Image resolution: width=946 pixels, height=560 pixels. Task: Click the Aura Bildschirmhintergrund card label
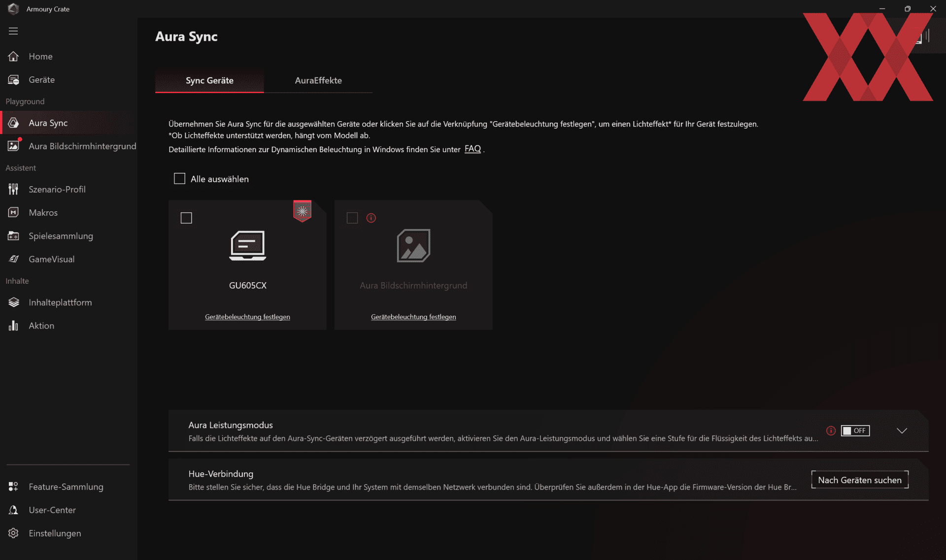tap(413, 286)
